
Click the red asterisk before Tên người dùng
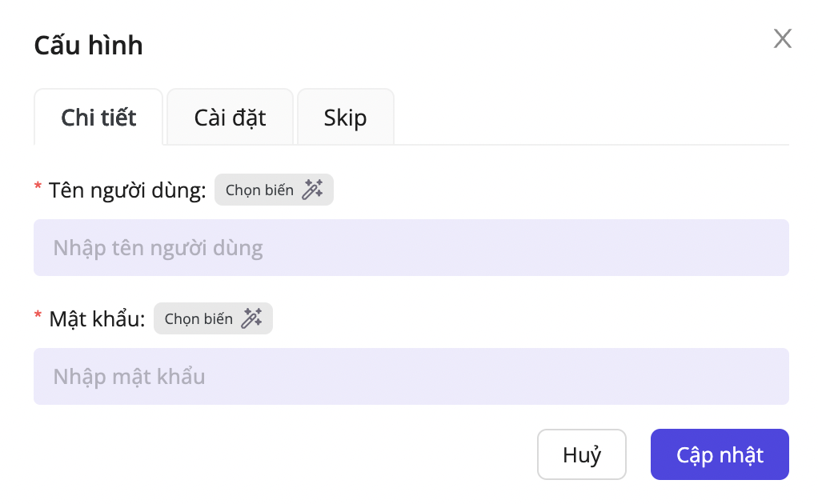(38, 188)
